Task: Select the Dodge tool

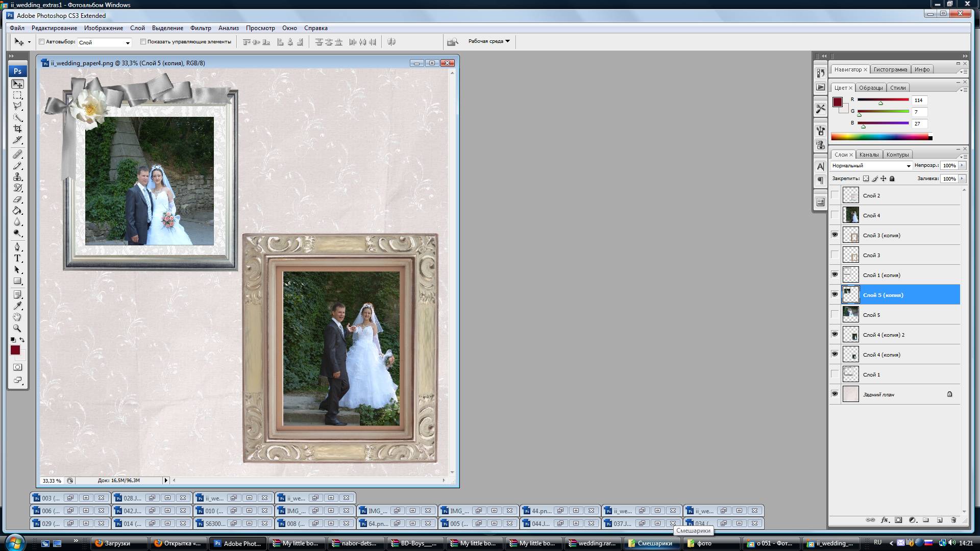Action: coord(17,233)
